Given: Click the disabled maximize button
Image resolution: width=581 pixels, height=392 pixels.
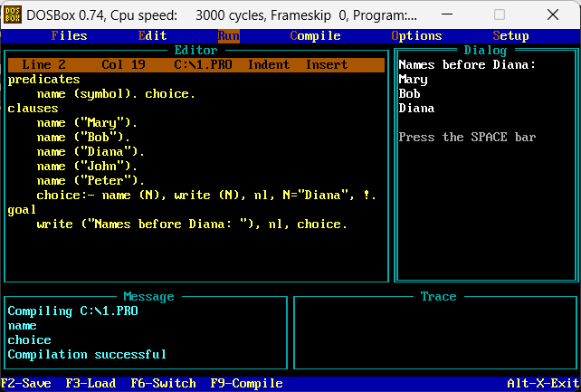Looking at the screenshot, I should coord(500,14).
